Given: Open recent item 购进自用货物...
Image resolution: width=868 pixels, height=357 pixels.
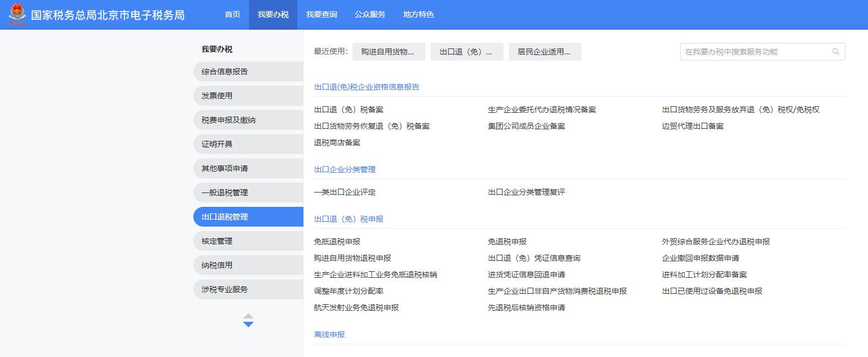Looking at the screenshot, I should tap(389, 52).
